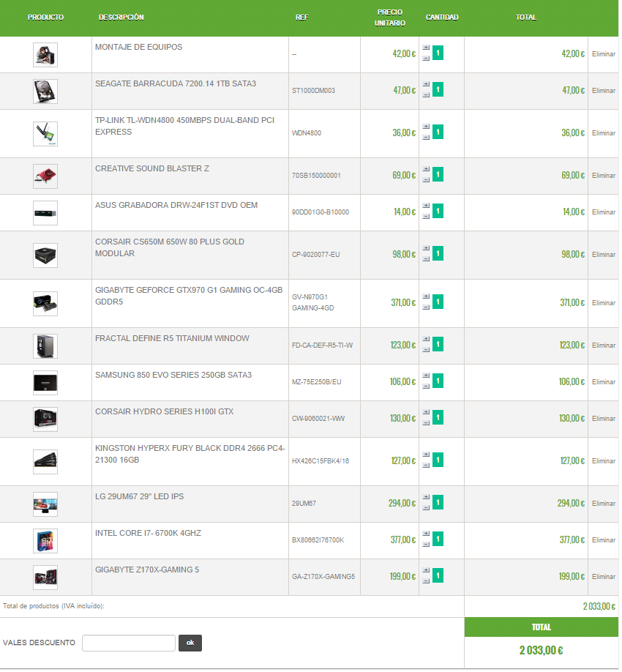The width and height of the screenshot is (622, 672).
Task: Increase quantity of TP-Link TL-WDN4800
Action: tap(426, 127)
